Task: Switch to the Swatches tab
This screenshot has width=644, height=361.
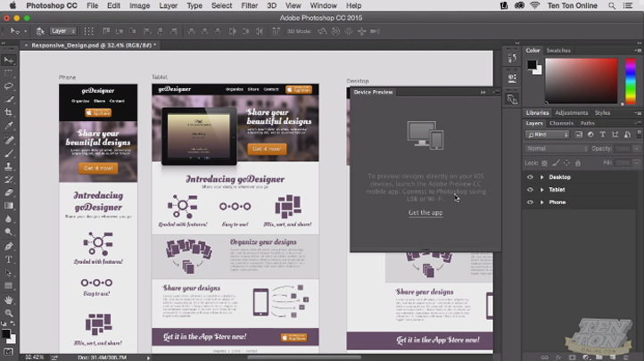Action: (558, 51)
